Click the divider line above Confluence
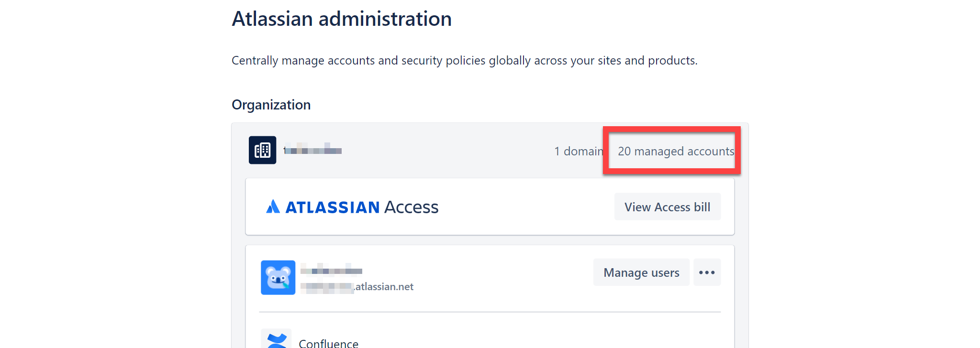Viewport: 980px width, 348px height. tap(490, 312)
